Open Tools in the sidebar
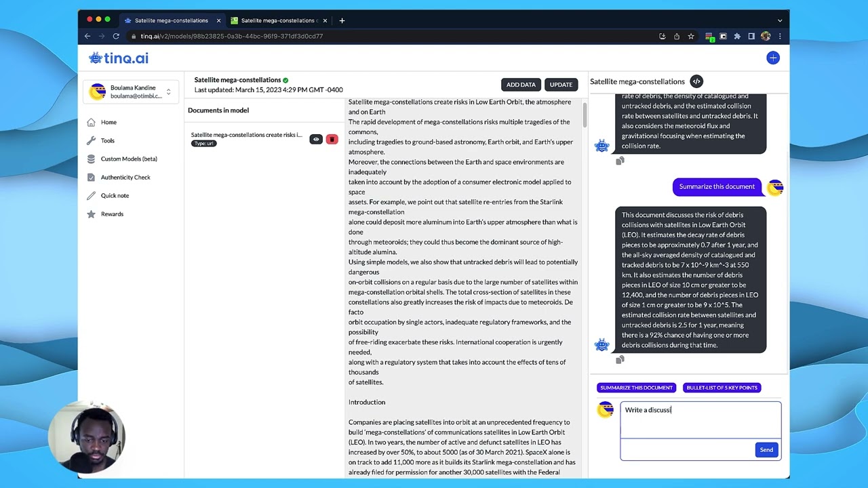This screenshot has width=868, height=488. point(108,141)
